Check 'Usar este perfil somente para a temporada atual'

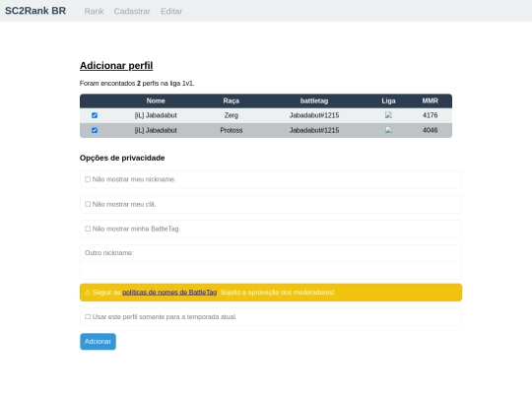[x=88, y=316]
